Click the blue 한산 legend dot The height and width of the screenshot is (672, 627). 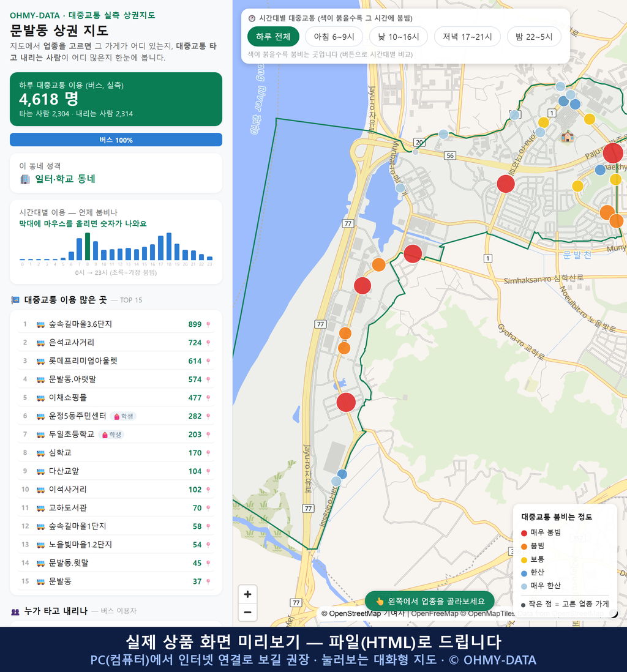coord(524,573)
